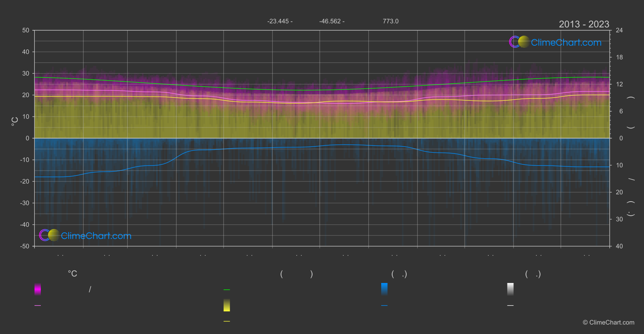Click the ClimeChart logo icon at bottom left
The width and height of the screenshot is (644, 334).
49,235
